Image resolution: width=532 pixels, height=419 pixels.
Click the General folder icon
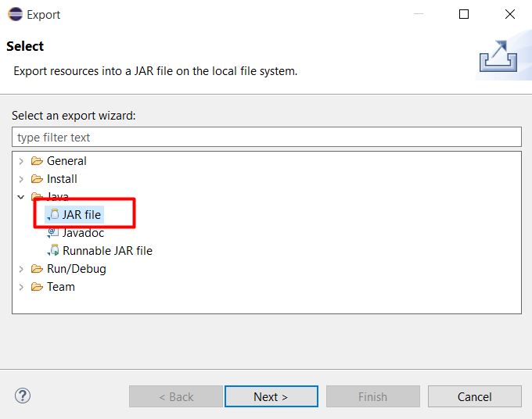tap(37, 161)
